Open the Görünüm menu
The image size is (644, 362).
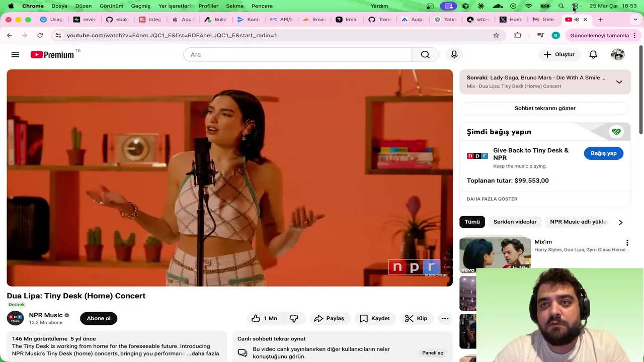(x=111, y=6)
